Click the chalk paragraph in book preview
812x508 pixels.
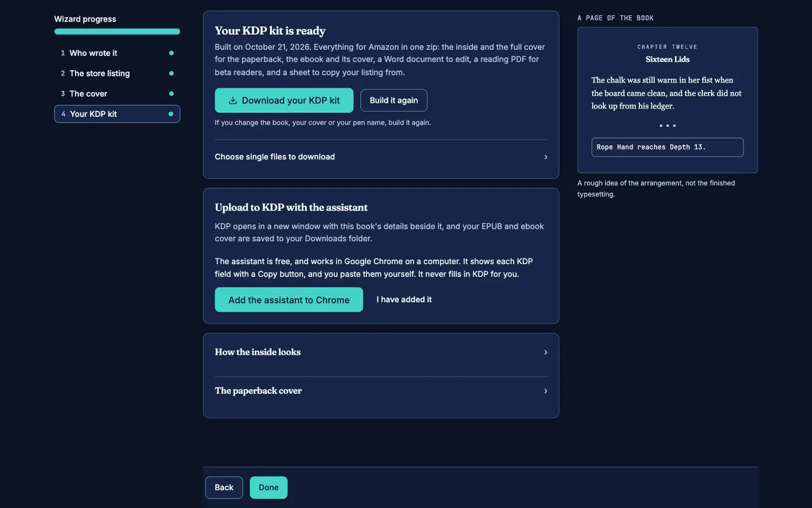point(667,93)
